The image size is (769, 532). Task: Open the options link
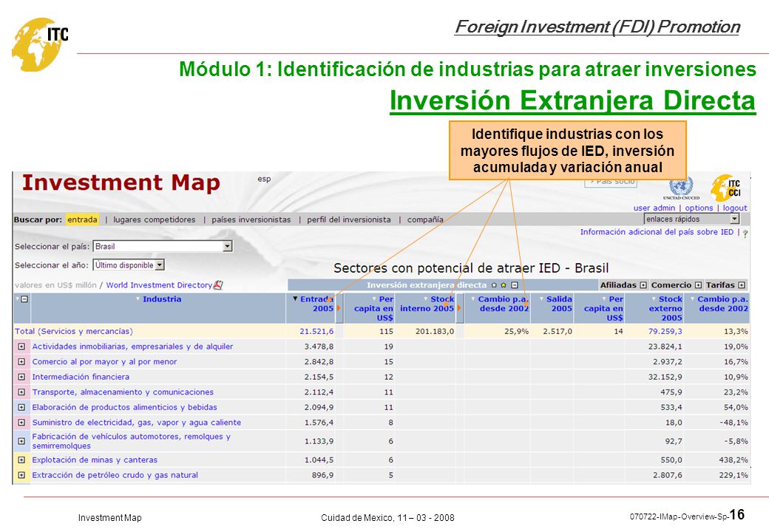point(699,208)
